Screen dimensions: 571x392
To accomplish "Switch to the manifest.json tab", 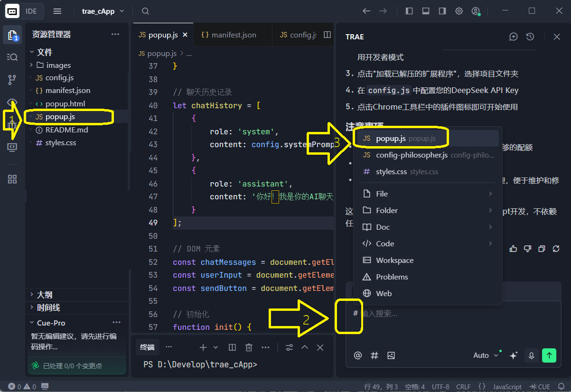I will tap(229, 35).
